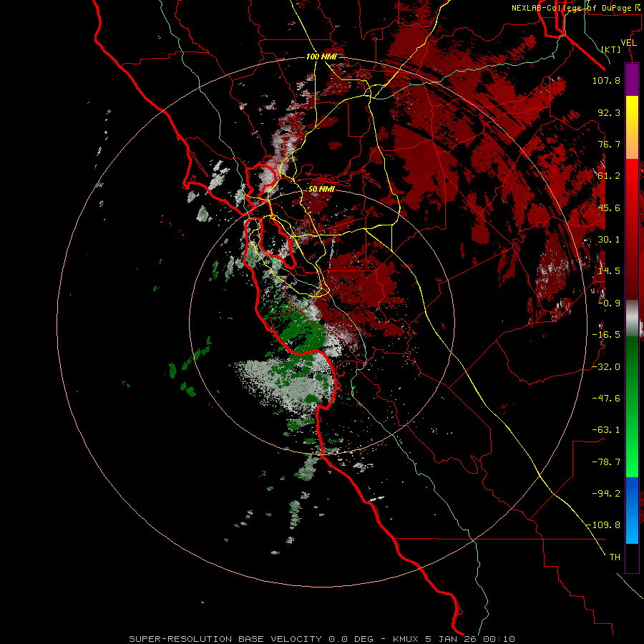Click the purple segment of velocity color bar
Image resolution: width=644 pixels, height=644 pixels.
[632, 79]
